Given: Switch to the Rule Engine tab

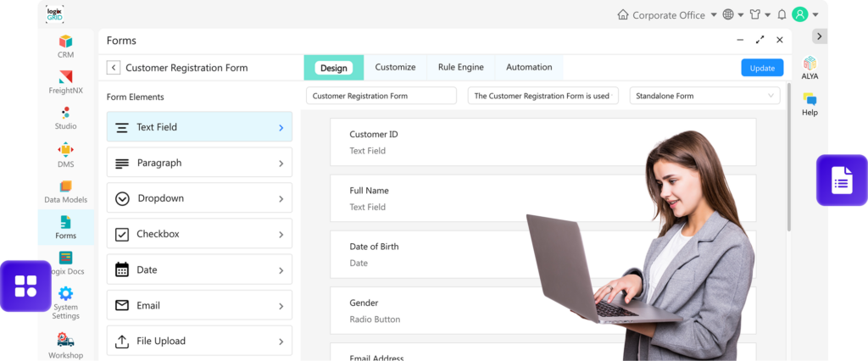Looking at the screenshot, I should 460,68.
